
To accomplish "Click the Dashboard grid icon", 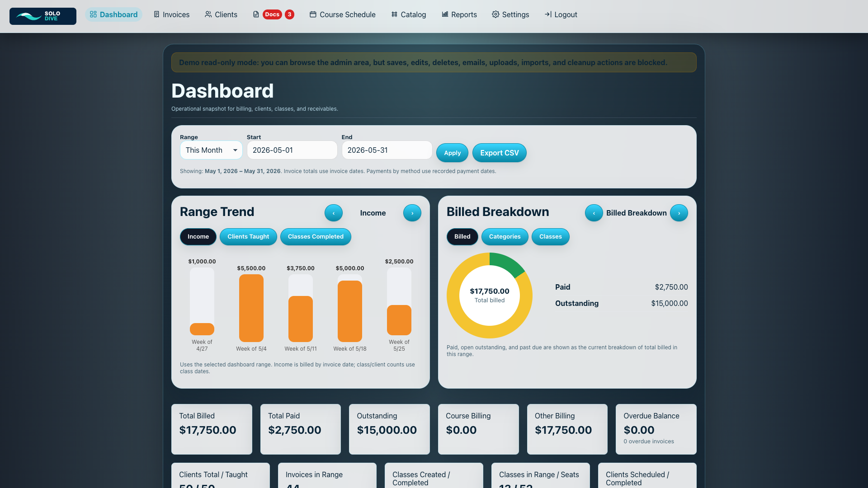I will 93,14.
